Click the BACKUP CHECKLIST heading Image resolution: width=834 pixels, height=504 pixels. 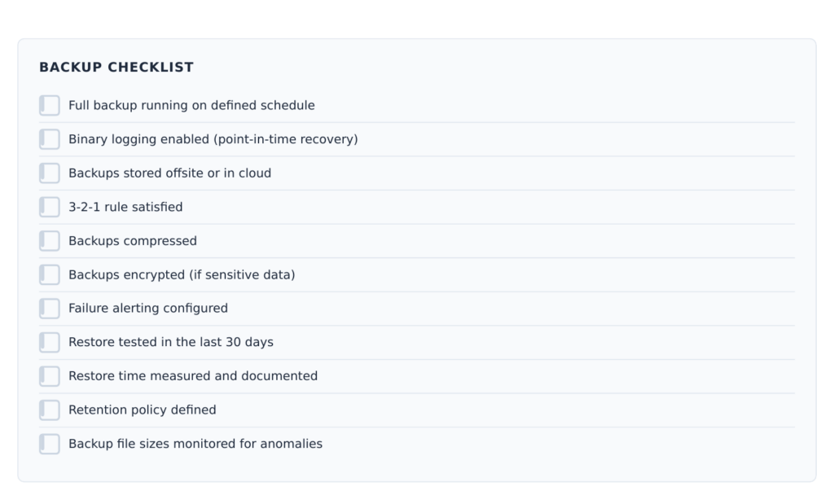pos(116,68)
